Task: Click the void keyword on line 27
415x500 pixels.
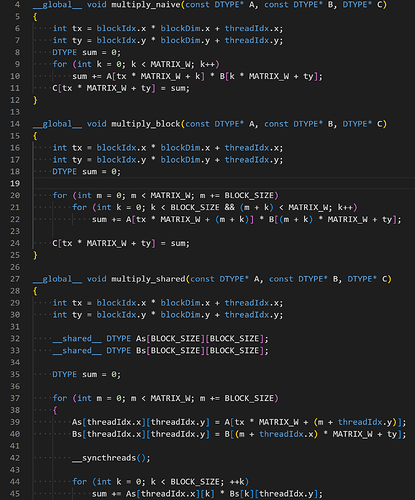Action: tap(97, 279)
